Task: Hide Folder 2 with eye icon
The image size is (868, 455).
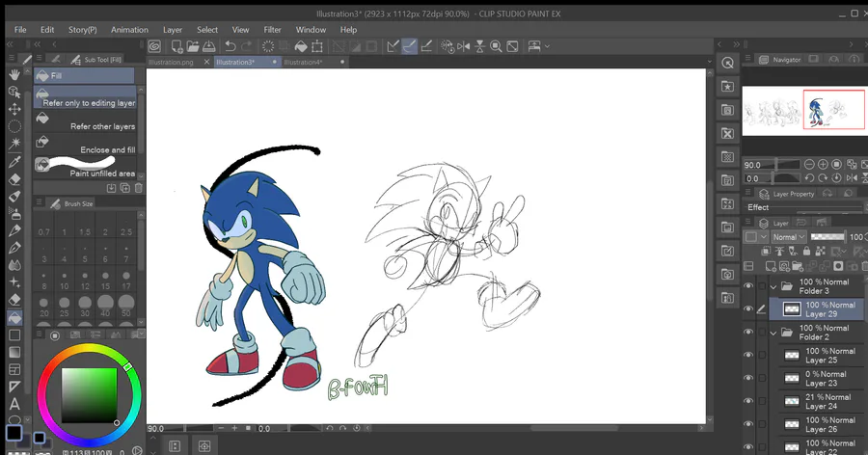Action: tap(748, 333)
